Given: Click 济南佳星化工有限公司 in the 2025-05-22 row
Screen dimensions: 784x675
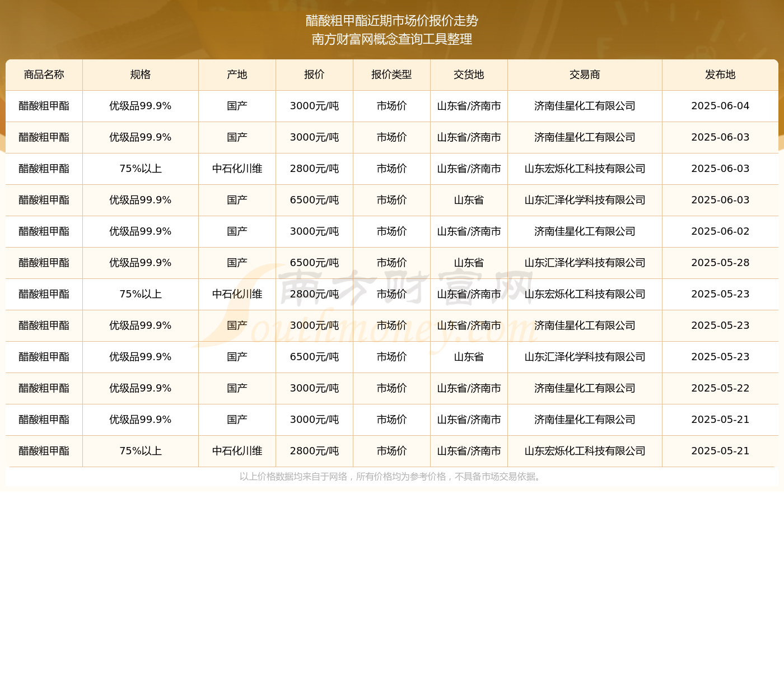Looking at the screenshot, I should [x=585, y=388].
